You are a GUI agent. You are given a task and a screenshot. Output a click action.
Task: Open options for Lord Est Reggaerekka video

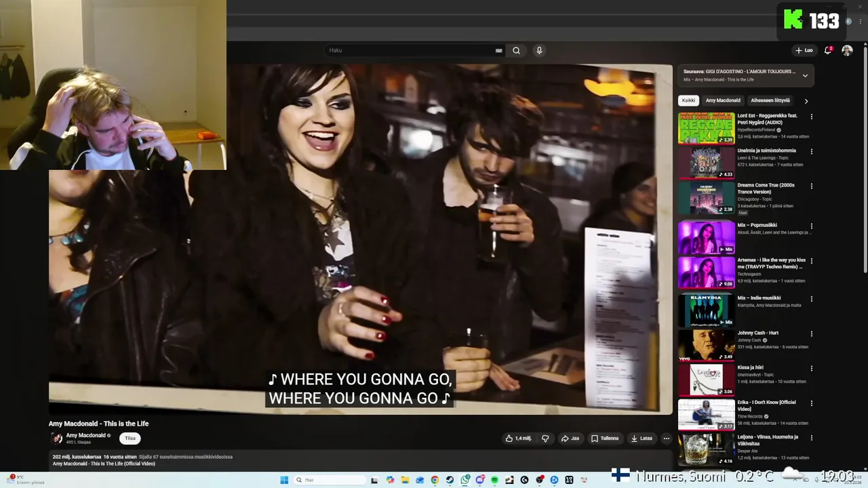(811, 117)
